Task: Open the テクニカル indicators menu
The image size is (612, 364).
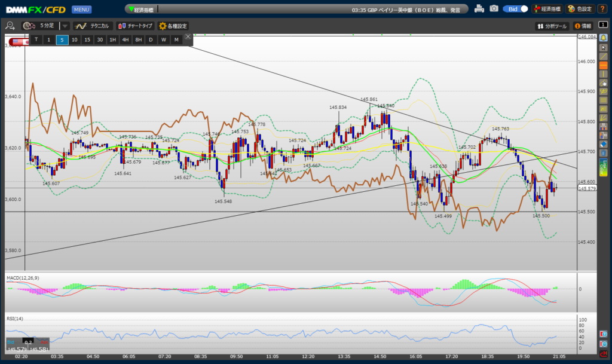Action: pos(92,26)
